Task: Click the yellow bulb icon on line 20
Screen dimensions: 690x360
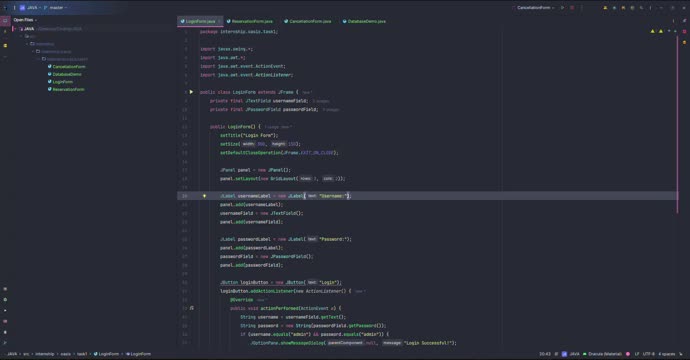Action: 204,196
